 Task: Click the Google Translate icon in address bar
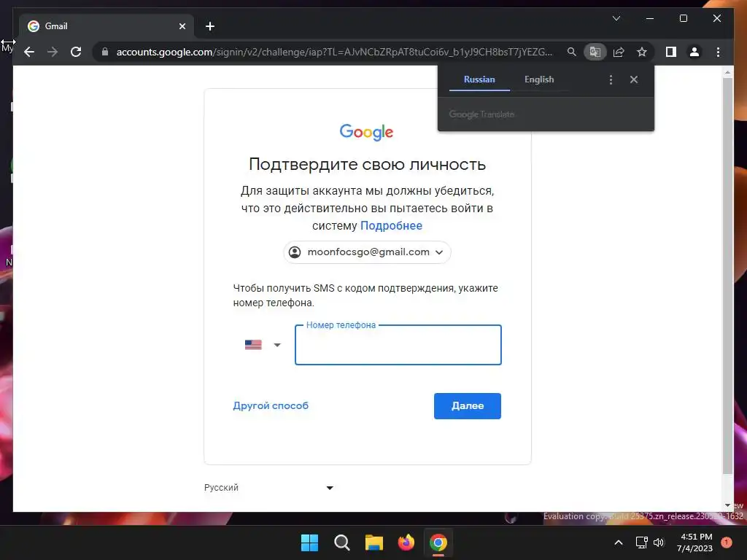click(595, 52)
